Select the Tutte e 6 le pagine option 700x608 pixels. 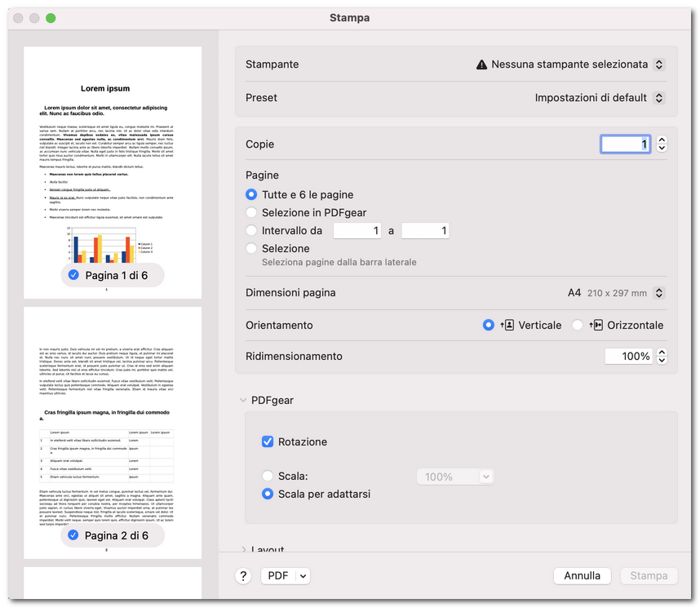click(252, 195)
